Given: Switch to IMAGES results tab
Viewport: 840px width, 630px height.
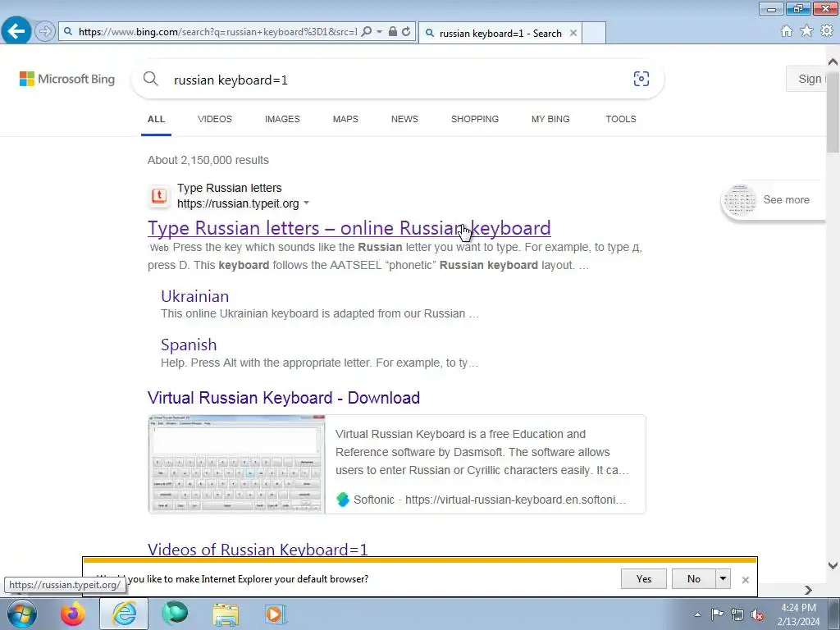Looking at the screenshot, I should [282, 120].
